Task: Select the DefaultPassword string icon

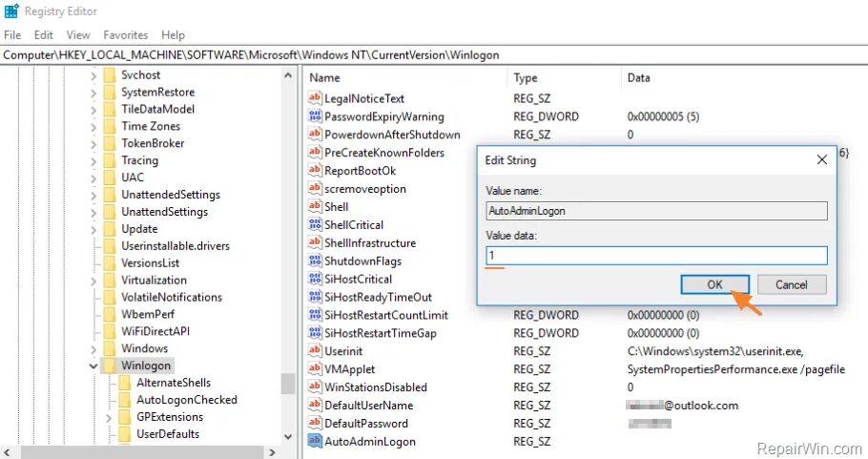Action: pyautogui.click(x=315, y=423)
